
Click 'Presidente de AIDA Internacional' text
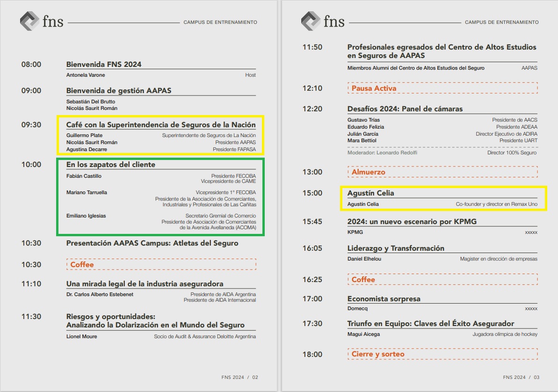219,300
